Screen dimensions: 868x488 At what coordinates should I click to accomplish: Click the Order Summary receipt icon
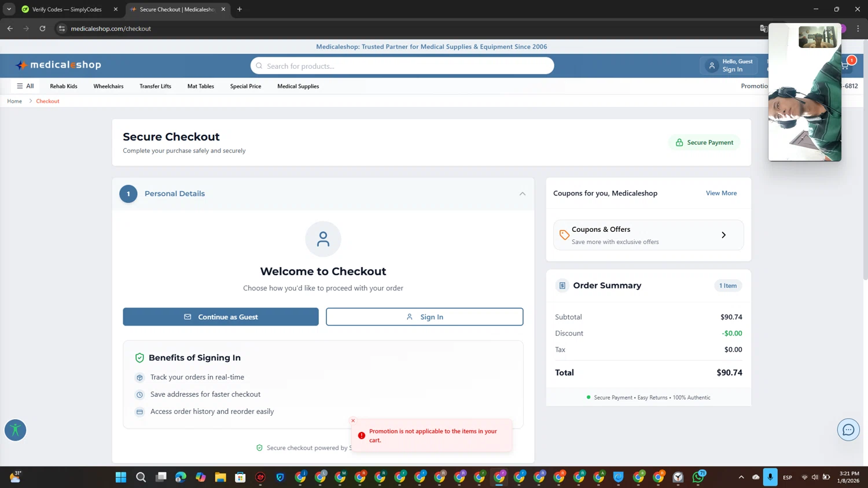pos(562,286)
